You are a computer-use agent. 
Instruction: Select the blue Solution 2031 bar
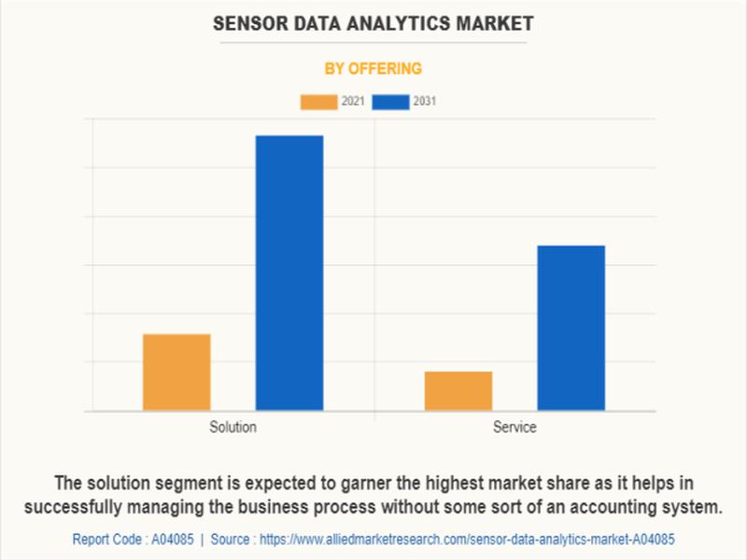[289, 273]
